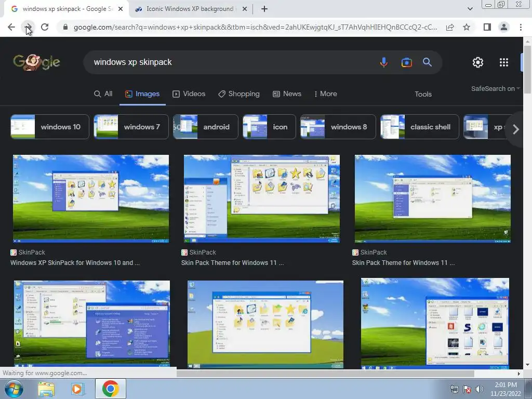Open the tab search dropdown arrow
The image size is (532, 399).
470,9
